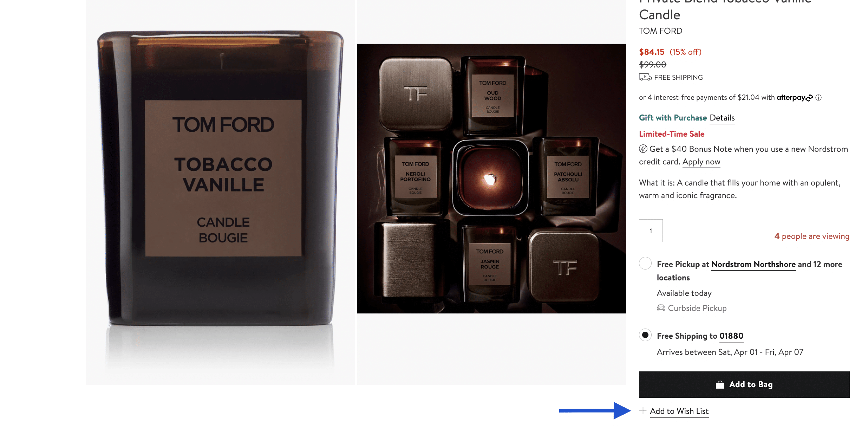Click Apply now credit card link

click(x=701, y=162)
